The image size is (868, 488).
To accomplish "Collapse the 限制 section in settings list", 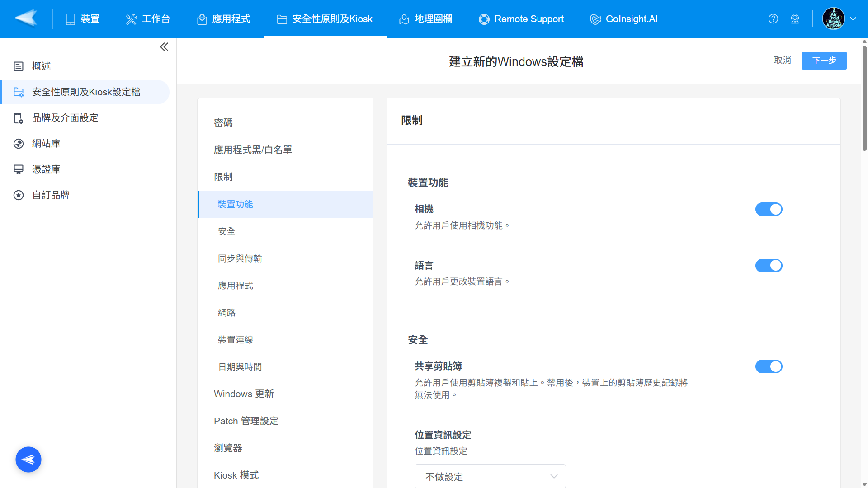I will (223, 177).
